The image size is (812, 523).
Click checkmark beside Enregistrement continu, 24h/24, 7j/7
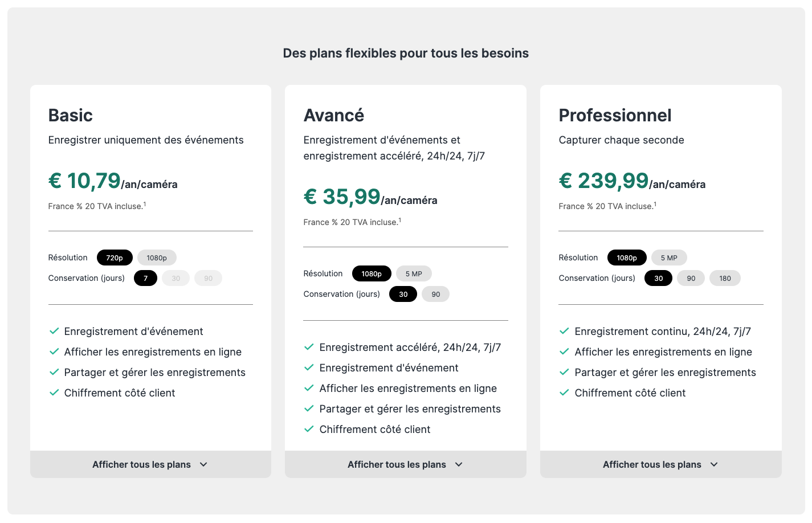tap(564, 331)
